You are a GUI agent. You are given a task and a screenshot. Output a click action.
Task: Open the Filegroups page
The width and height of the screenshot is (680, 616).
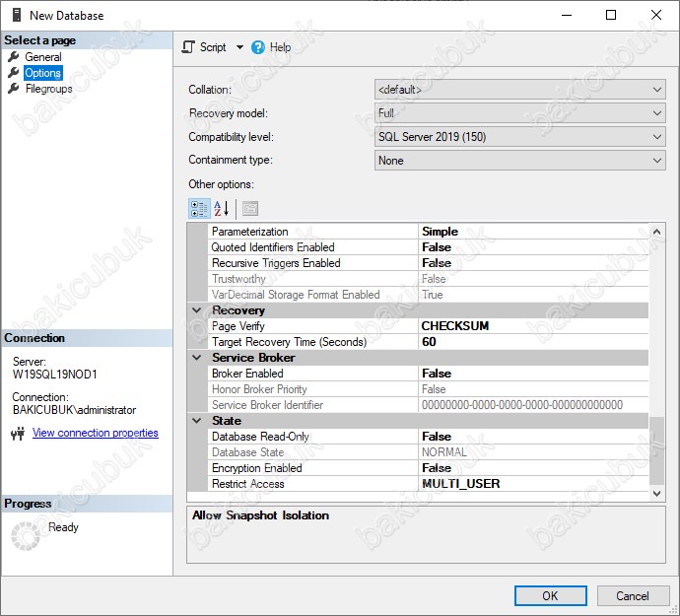[x=48, y=89]
